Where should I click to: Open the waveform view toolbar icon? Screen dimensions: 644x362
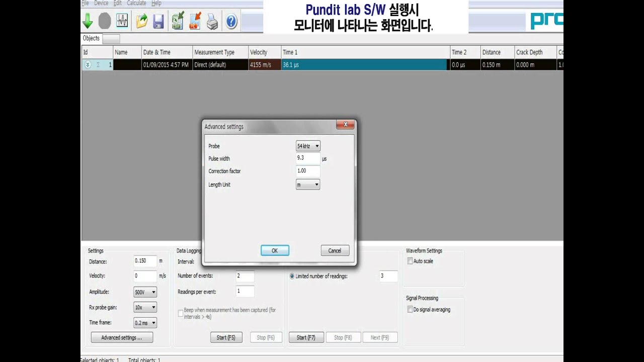(122, 21)
